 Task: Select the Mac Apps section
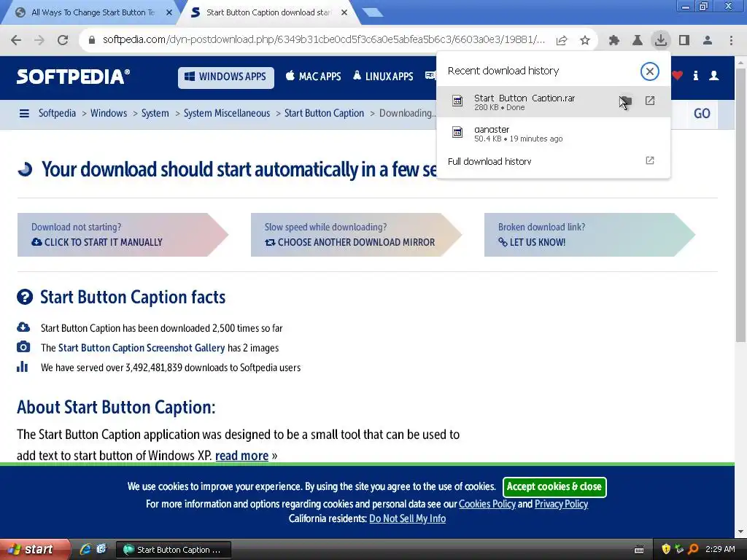(x=313, y=76)
